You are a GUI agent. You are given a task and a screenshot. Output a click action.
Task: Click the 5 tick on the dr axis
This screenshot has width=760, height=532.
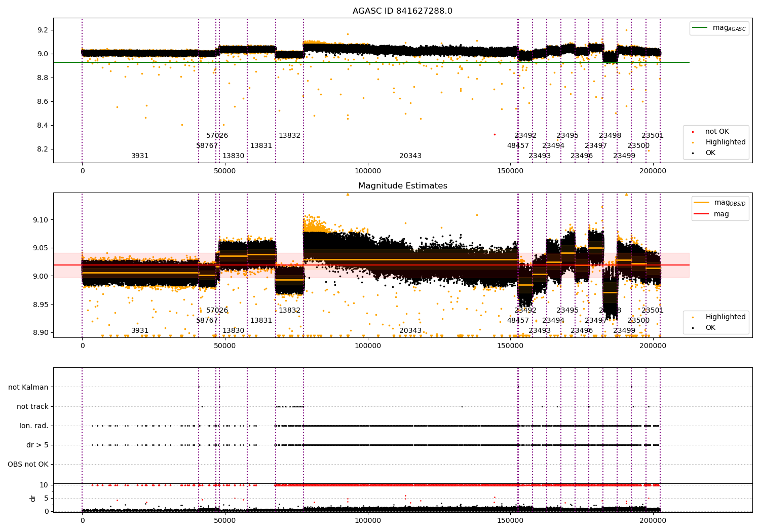pyautogui.click(x=46, y=498)
